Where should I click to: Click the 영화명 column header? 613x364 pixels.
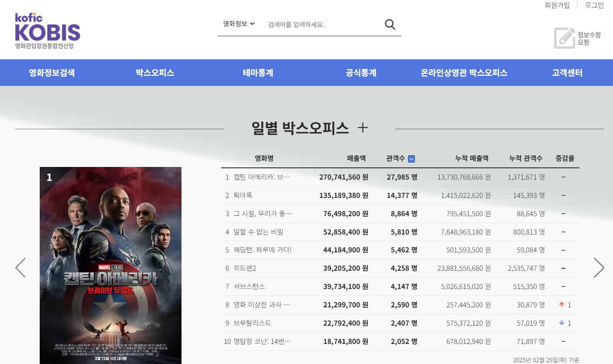click(264, 159)
